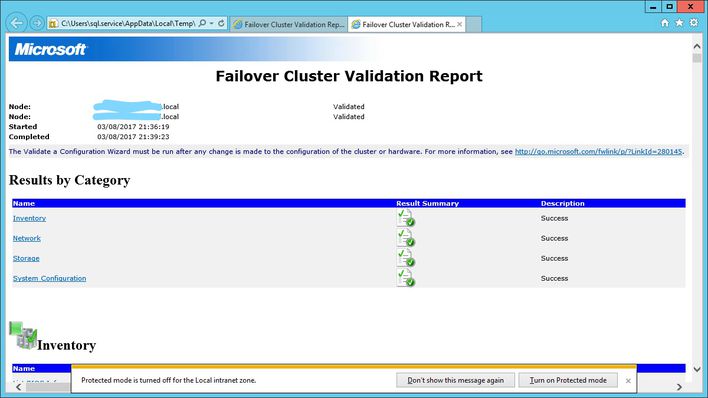
Task: Click the vertical scrollbar down arrow
Action: coord(697,369)
